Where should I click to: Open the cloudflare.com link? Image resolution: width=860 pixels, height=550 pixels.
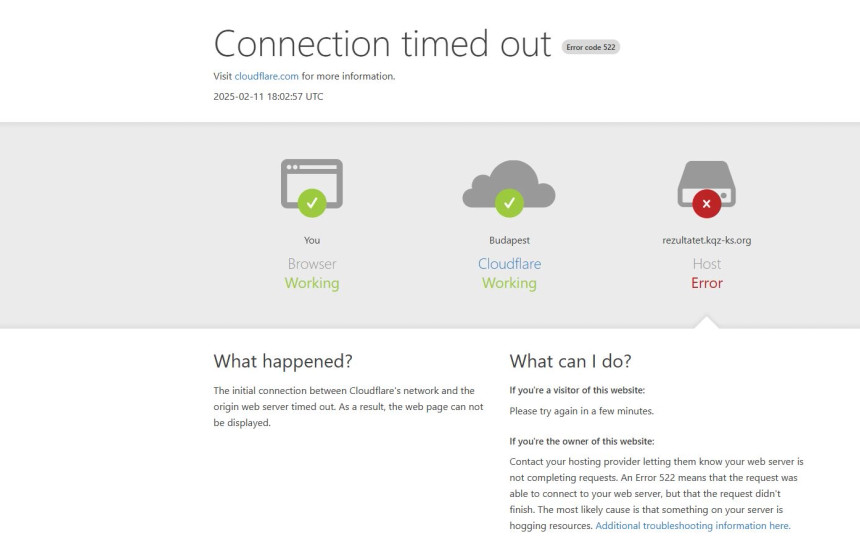(267, 76)
